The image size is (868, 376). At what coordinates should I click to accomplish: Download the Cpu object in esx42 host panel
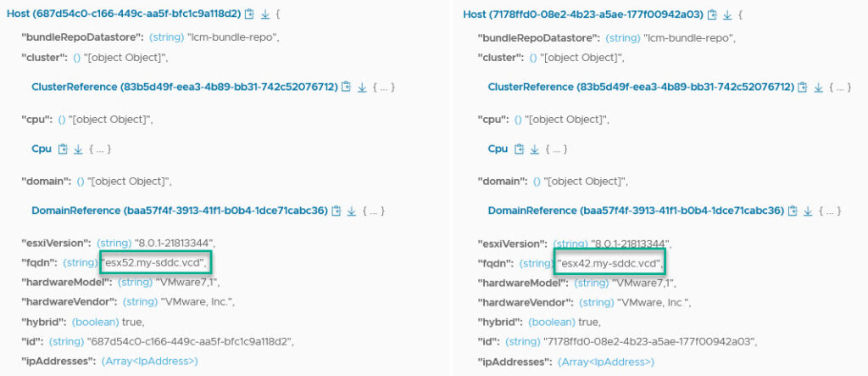(x=535, y=149)
